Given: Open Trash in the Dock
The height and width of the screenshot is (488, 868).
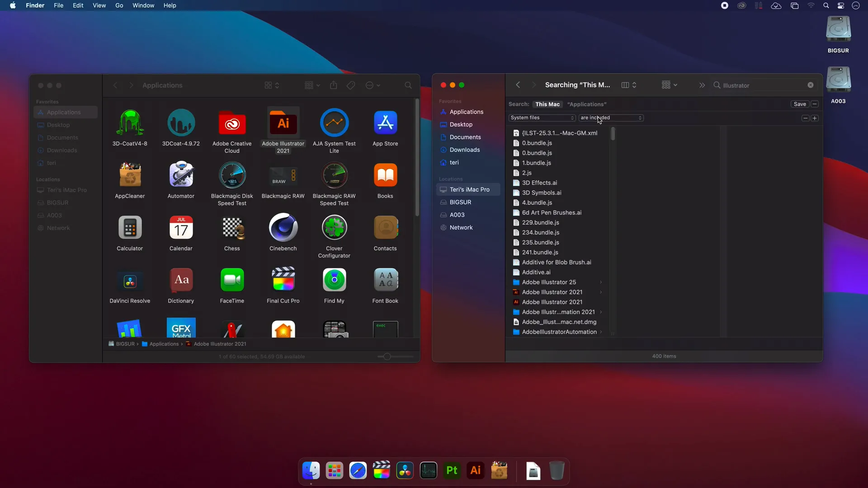Looking at the screenshot, I should pos(557,470).
